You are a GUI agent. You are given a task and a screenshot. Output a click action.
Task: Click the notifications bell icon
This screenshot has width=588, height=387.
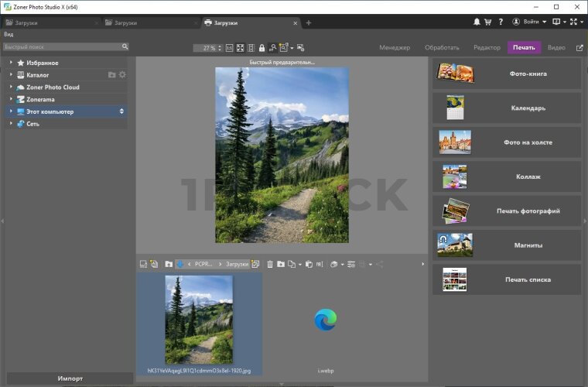click(477, 22)
